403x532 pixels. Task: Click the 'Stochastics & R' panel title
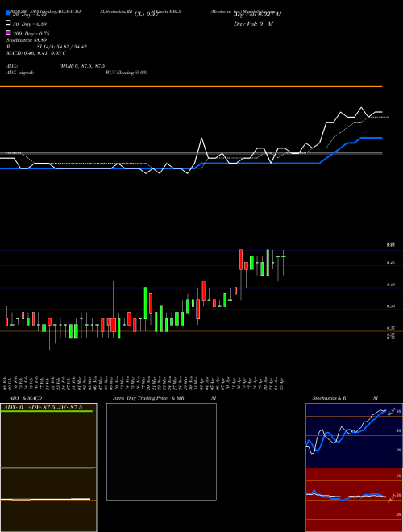click(329, 398)
